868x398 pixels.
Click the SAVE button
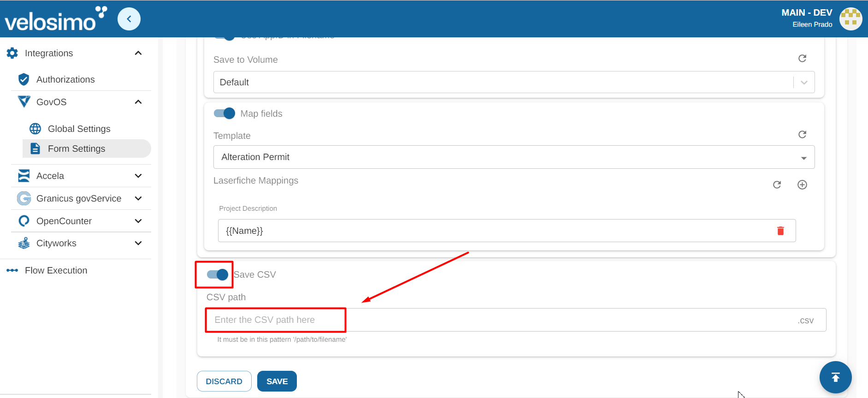277,381
